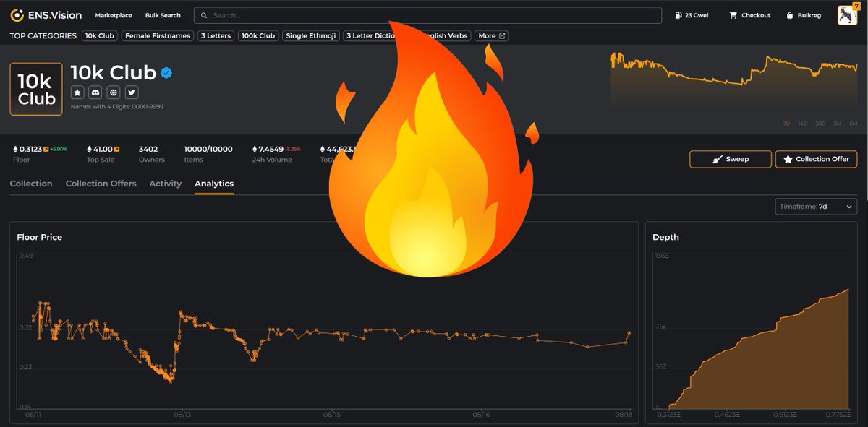The width and height of the screenshot is (868, 427).
Task: Click the +5.90% floor change
Action: point(59,149)
